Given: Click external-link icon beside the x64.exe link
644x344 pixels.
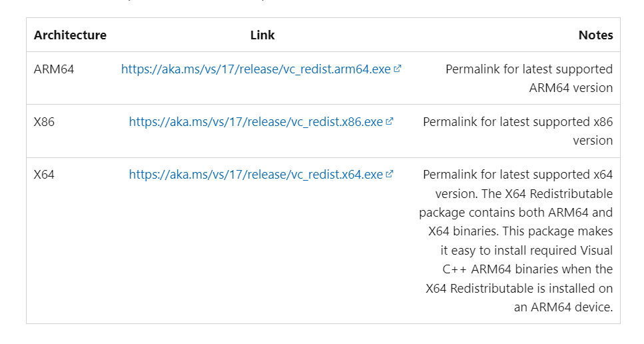Looking at the screenshot, I should pos(390,174).
